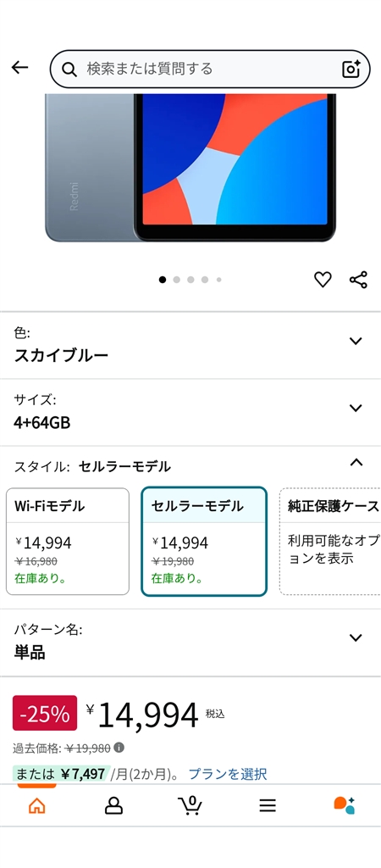Screen dimensions: 381x868
Task: Open camera lens search icon
Action: (x=351, y=69)
